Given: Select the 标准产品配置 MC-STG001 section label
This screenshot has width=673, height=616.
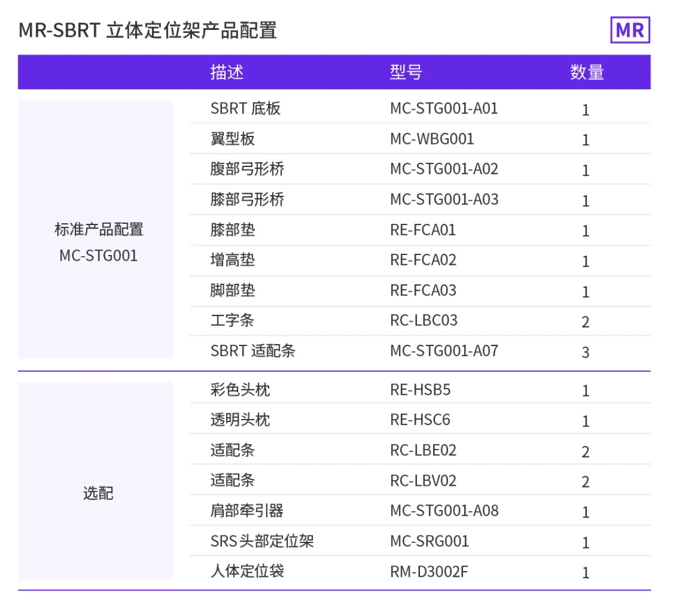Looking at the screenshot, I should [x=98, y=242].
